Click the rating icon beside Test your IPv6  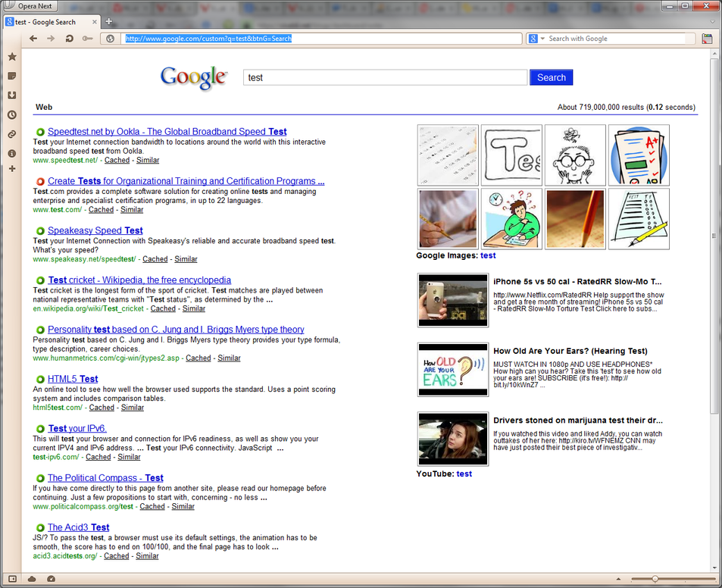click(x=40, y=429)
